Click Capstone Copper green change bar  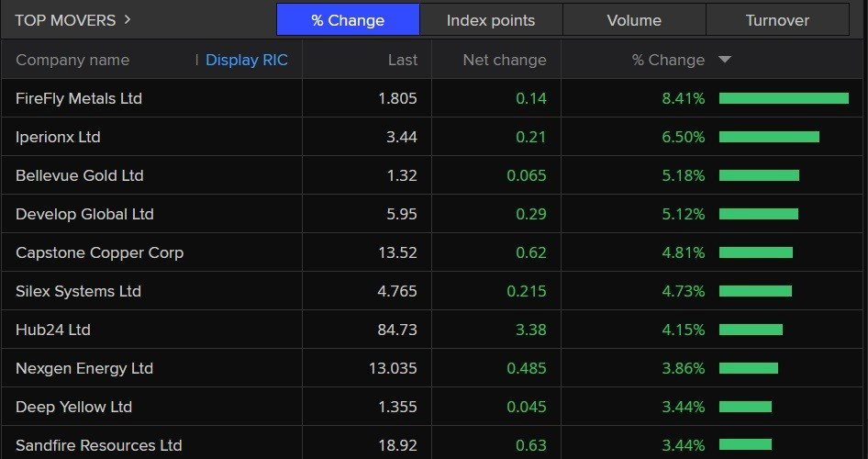point(756,252)
